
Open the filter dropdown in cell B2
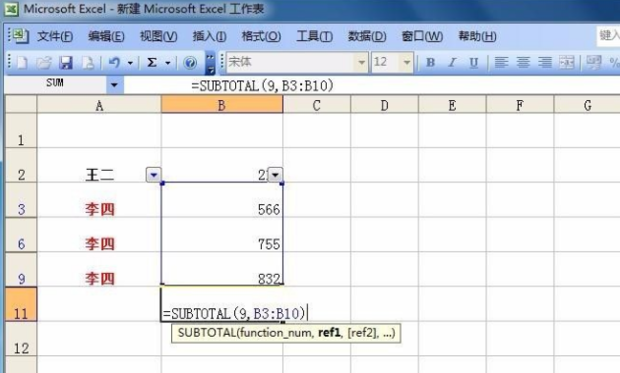click(x=275, y=174)
